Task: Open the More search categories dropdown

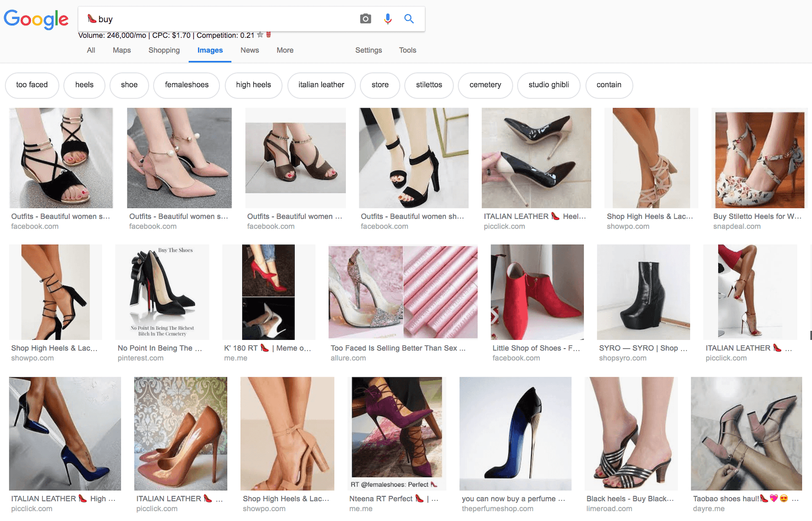Action: click(x=284, y=50)
